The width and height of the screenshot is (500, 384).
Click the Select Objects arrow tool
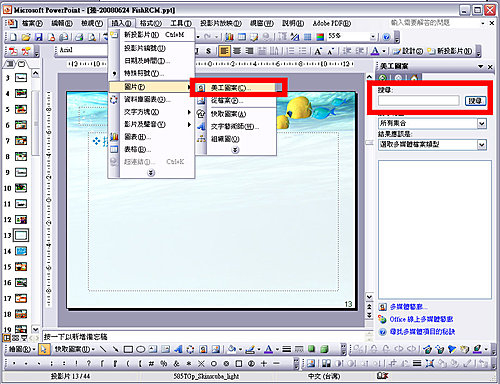tap(43, 349)
